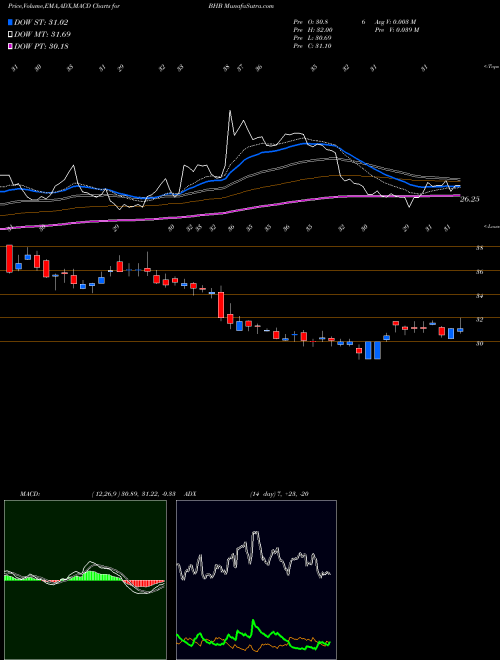Select the 'DOW ST: 31.02' legend text
The width and height of the screenshot is (500, 660).
click(x=41, y=22)
